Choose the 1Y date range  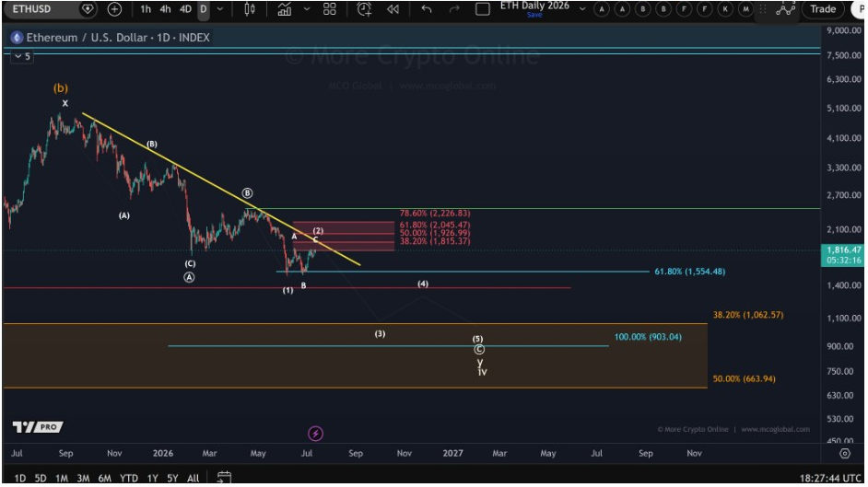[x=153, y=478]
